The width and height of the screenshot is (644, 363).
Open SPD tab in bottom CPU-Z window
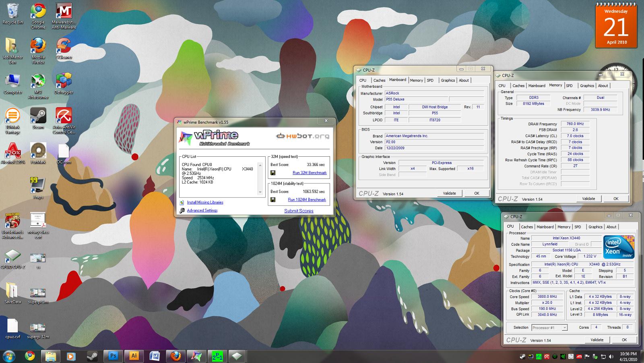click(578, 227)
